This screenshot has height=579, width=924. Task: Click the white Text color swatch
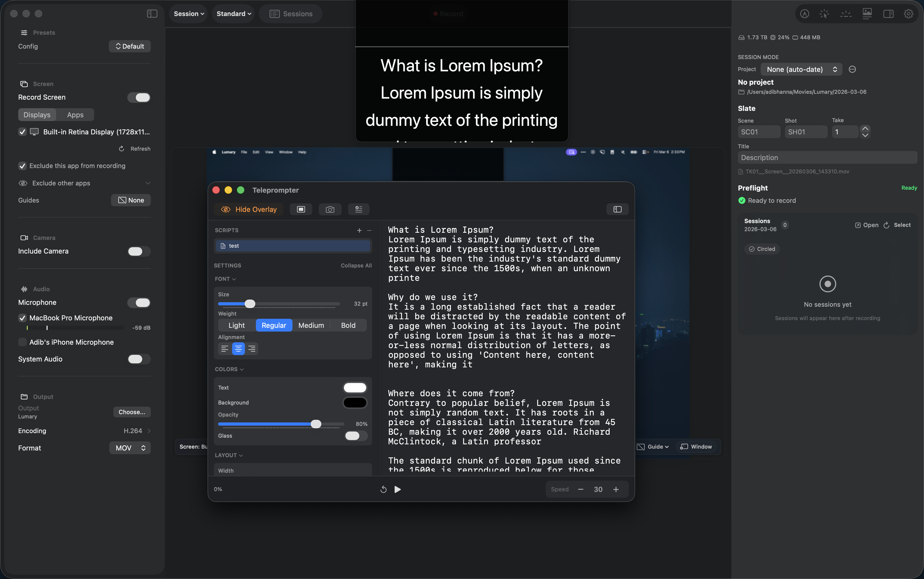[x=354, y=387]
